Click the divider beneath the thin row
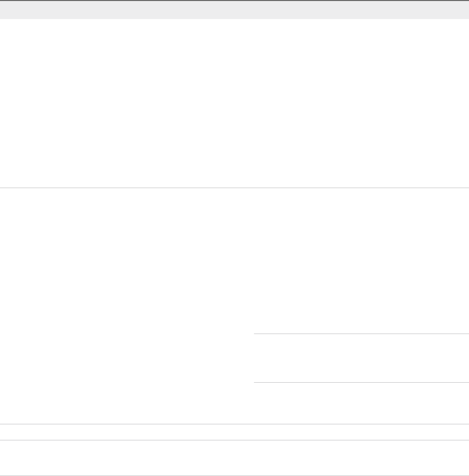Image resolution: width=469 pixels, height=476 pixels. tap(234, 440)
